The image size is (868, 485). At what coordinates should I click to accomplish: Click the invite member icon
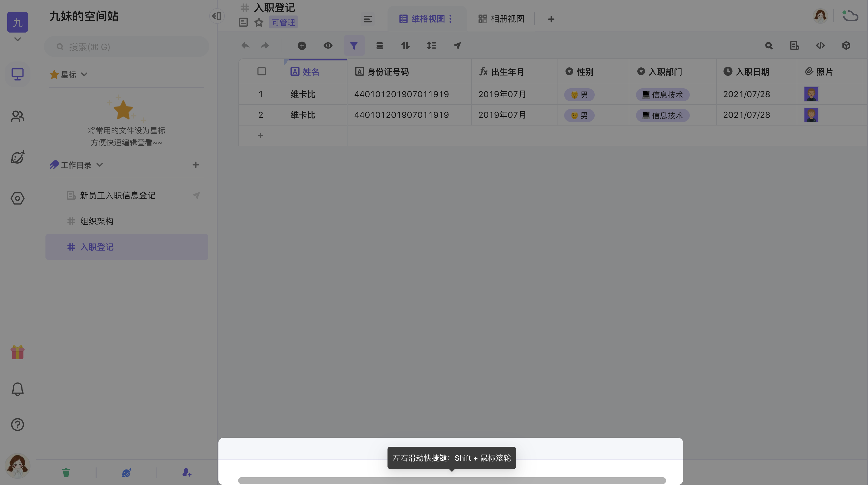tap(187, 473)
